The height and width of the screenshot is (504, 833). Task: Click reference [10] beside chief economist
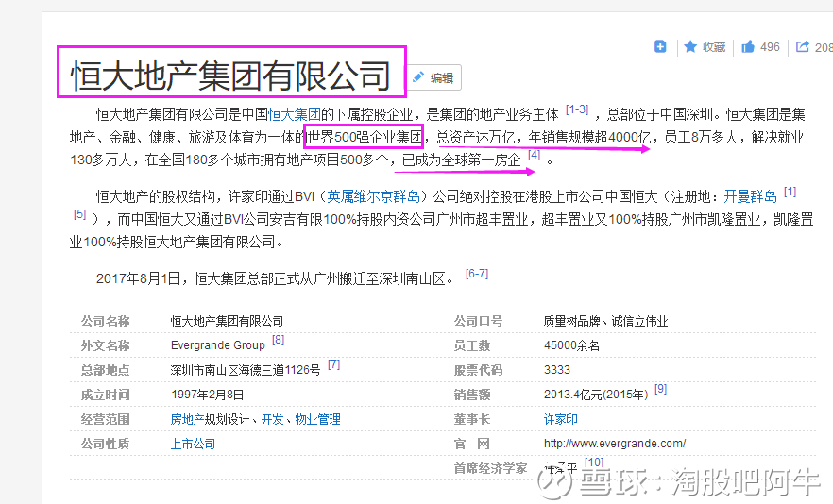[x=594, y=462]
